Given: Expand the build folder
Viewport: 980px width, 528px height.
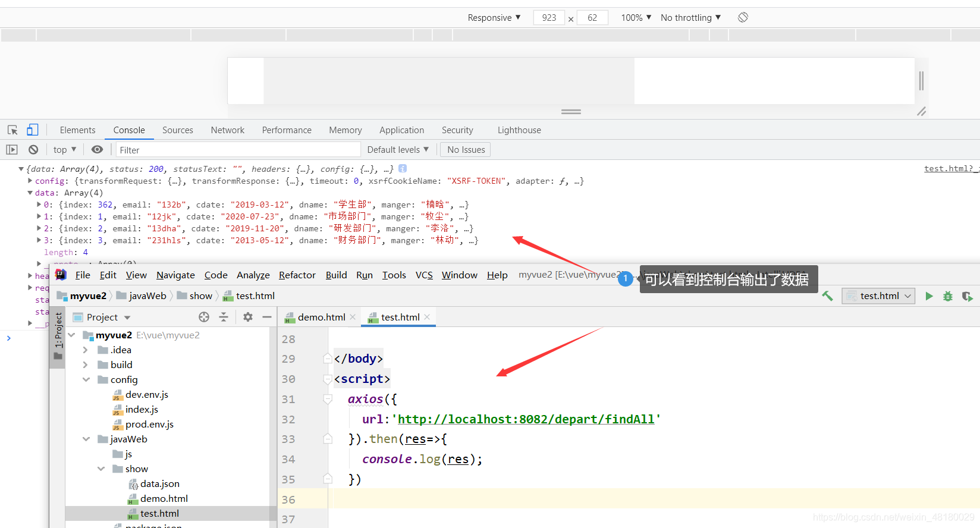Looking at the screenshot, I should coord(85,364).
